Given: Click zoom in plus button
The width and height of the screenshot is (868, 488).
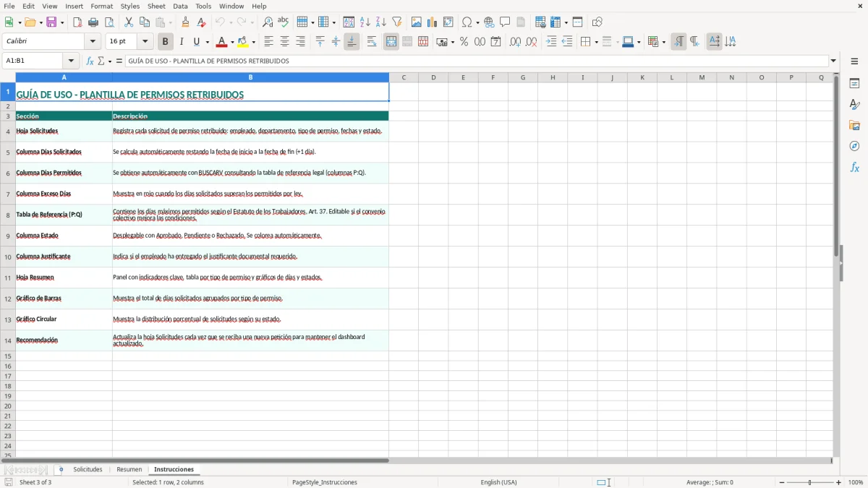Looking at the screenshot, I should (839, 482).
